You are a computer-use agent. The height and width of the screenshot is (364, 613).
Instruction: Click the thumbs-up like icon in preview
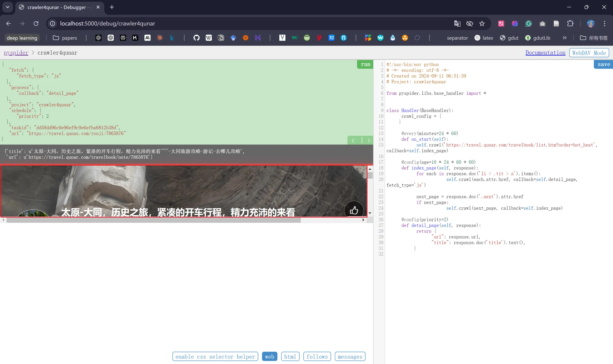354,210
